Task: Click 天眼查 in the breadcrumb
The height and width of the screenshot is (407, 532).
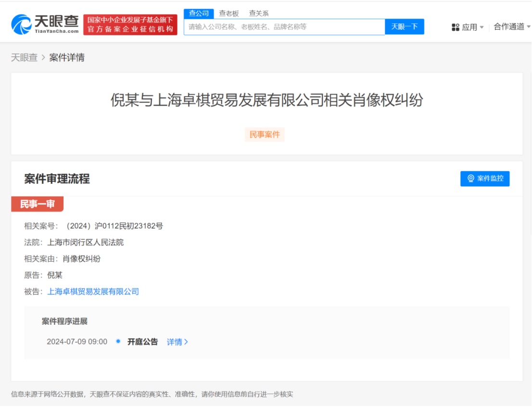Action: [x=24, y=57]
